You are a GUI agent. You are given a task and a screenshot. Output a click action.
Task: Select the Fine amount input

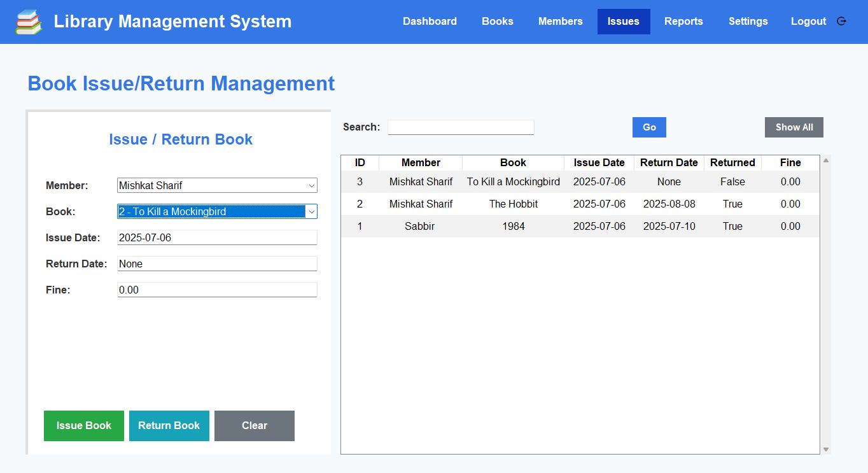point(217,290)
